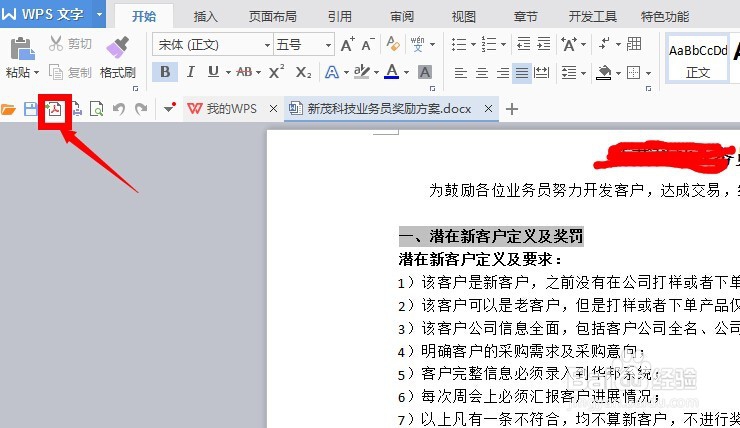Image resolution: width=740 pixels, height=428 pixels.
Task: Click the increase indent icon
Action: pyautogui.click(x=544, y=44)
